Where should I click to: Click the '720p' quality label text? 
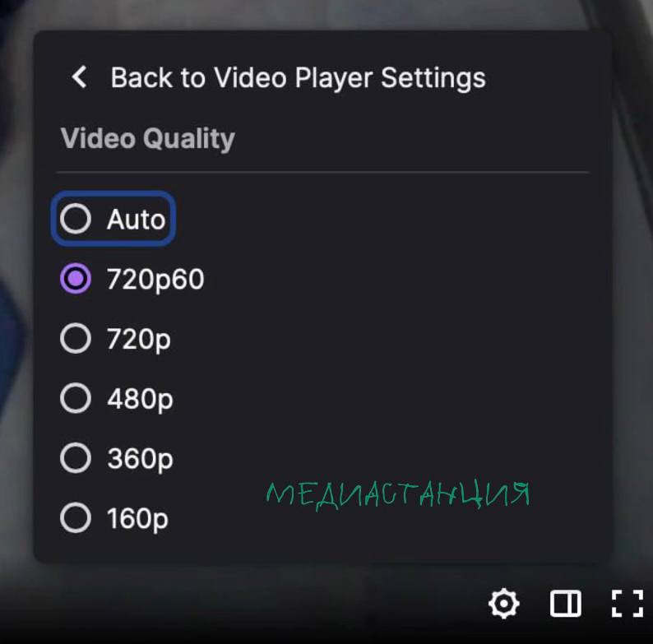pos(139,340)
